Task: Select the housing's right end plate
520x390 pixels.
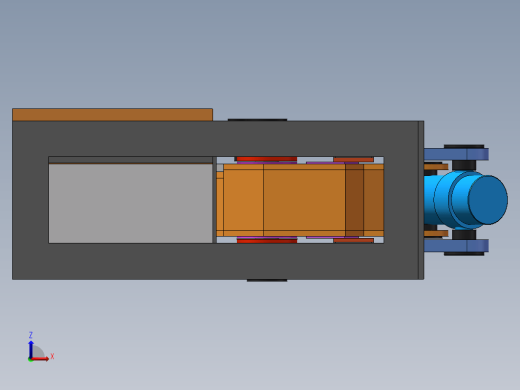Action: (x=421, y=200)
